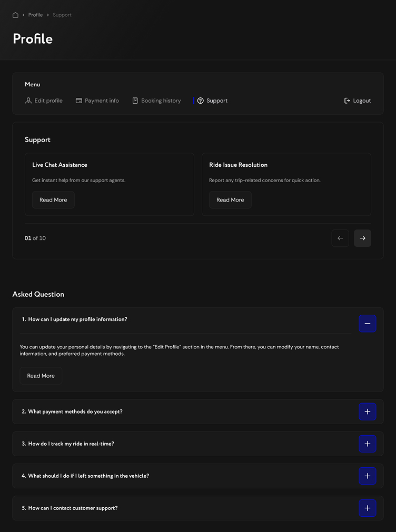
Task: Click Read More under Live Chat Assistance
Action: click(x=53, y=200)
